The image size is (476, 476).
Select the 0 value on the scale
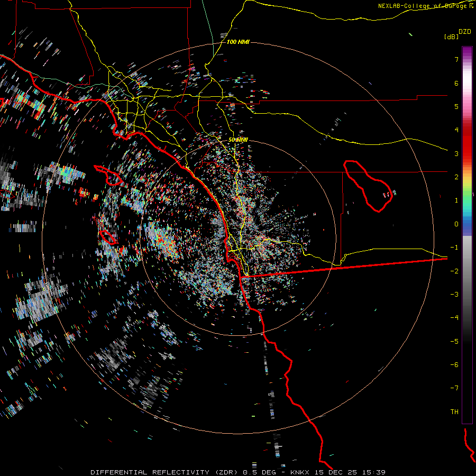coord(456,224)
